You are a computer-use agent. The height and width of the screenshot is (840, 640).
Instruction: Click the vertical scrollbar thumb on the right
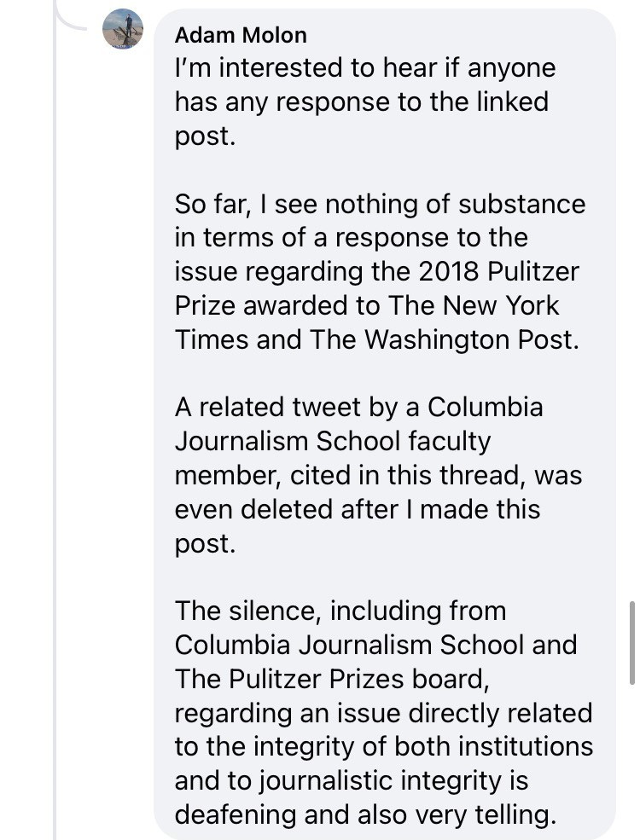632,643
